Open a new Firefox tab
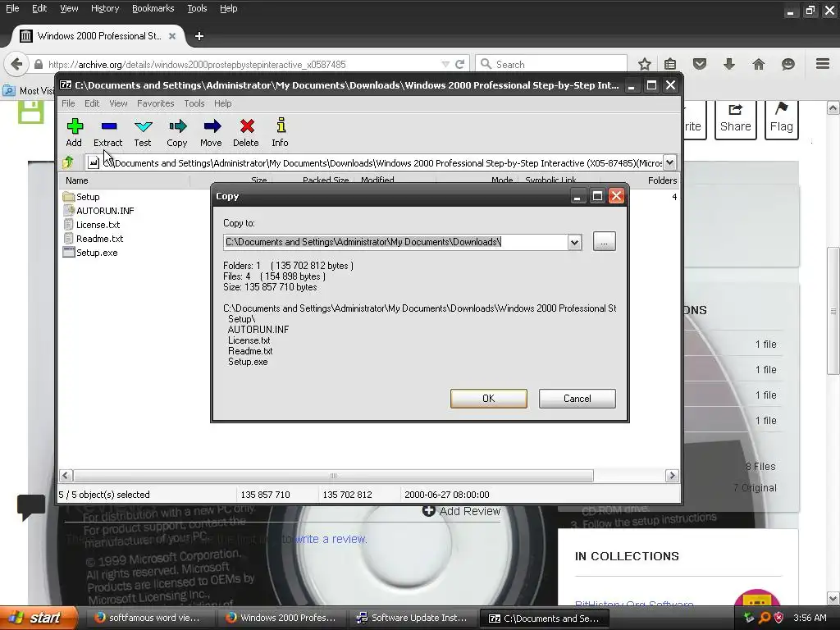Image resolution: width=840 pixels, height=630 pixels. [199, 36]
